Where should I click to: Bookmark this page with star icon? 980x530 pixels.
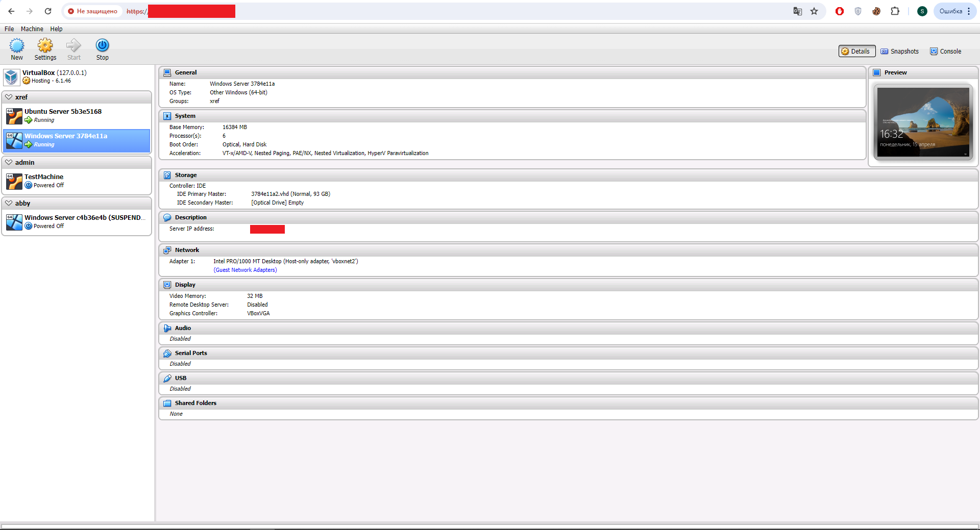(814, 11)
